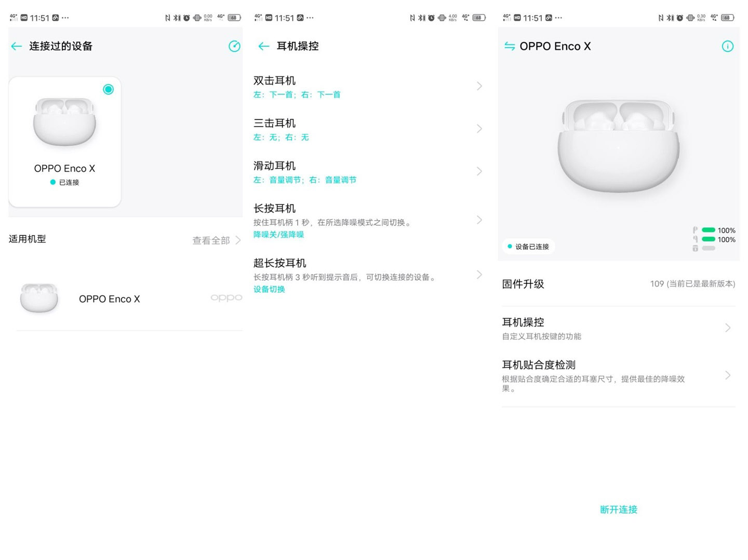
Task: Open the device switch icon beside OPPO Enco X
Action: tap(510, 46)
